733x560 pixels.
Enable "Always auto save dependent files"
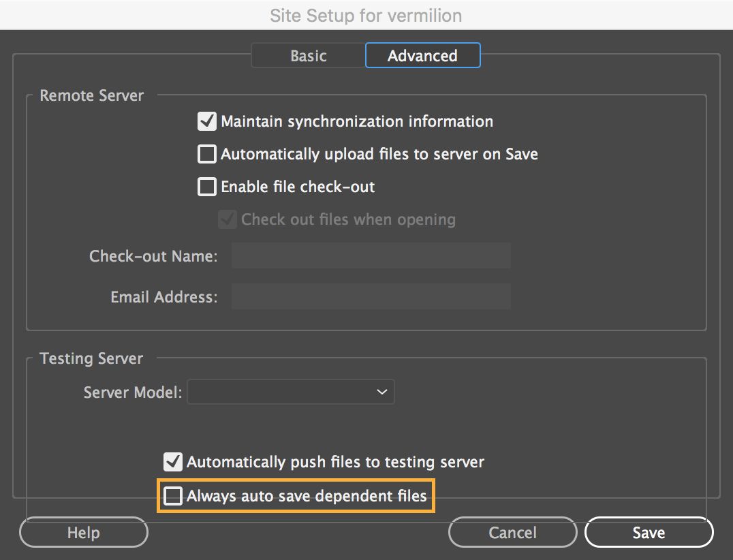(173, 496)
